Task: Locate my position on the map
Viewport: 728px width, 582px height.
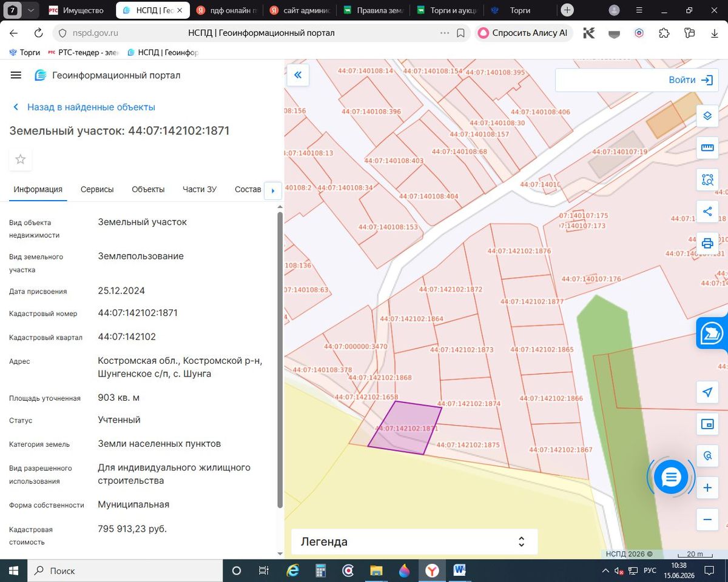Action: click(x=707, y=392)
